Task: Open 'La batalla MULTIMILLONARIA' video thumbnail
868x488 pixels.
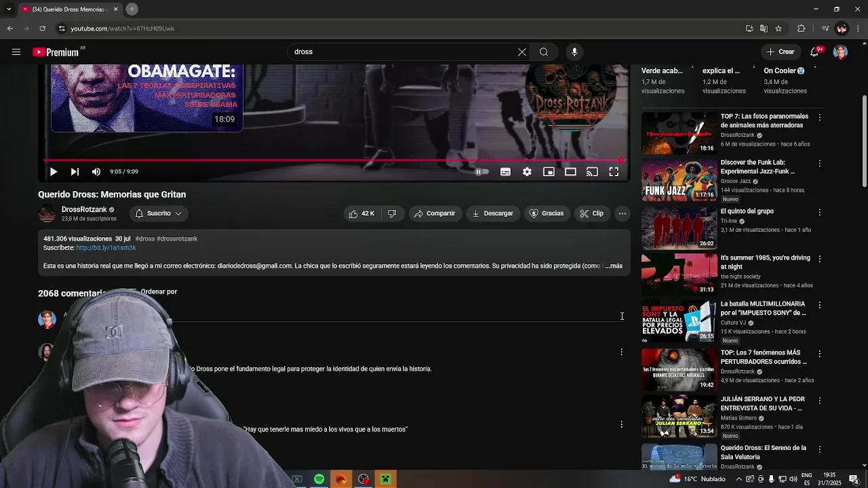Action: [679, 321]
